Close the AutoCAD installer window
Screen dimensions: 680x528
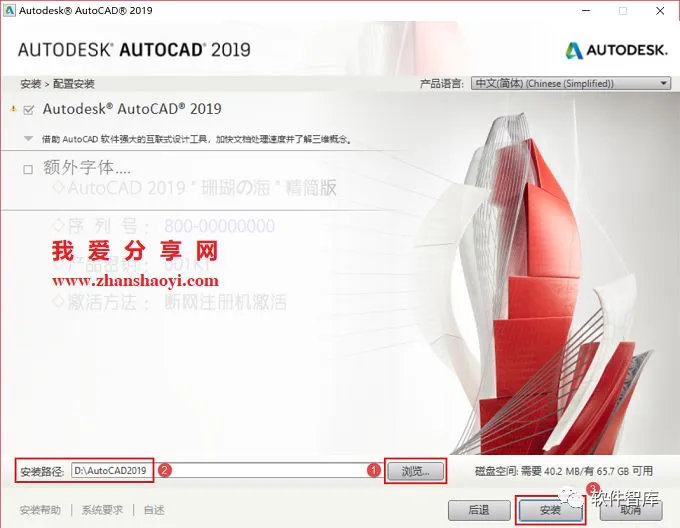click(x=660, y=11)
